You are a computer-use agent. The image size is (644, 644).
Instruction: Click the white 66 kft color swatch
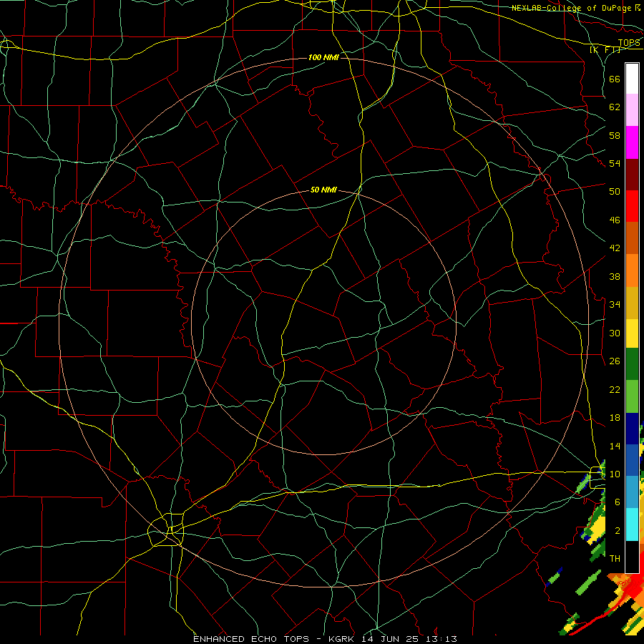click(632, 79)
